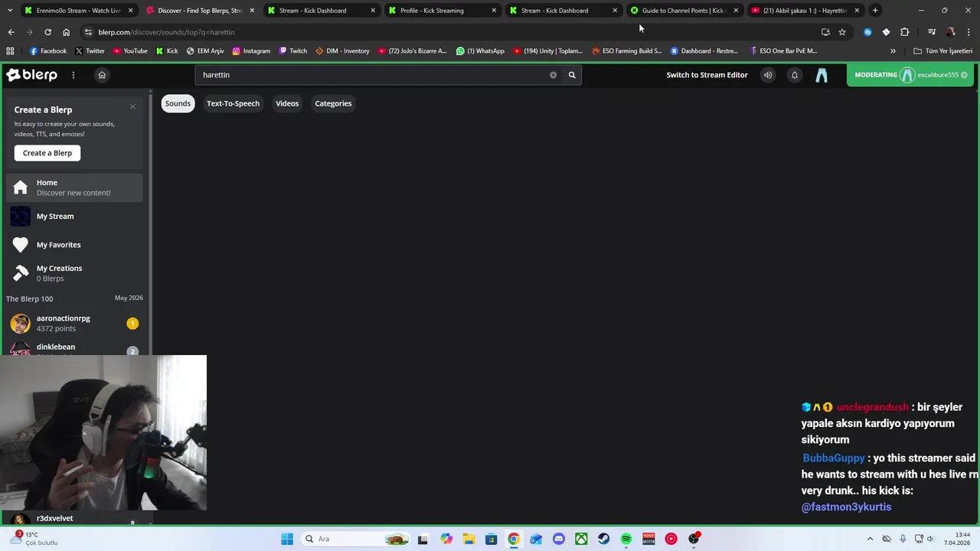Open My Favorites heart item
This screenshot has width=980, height=551.
(x=74, y=245)
